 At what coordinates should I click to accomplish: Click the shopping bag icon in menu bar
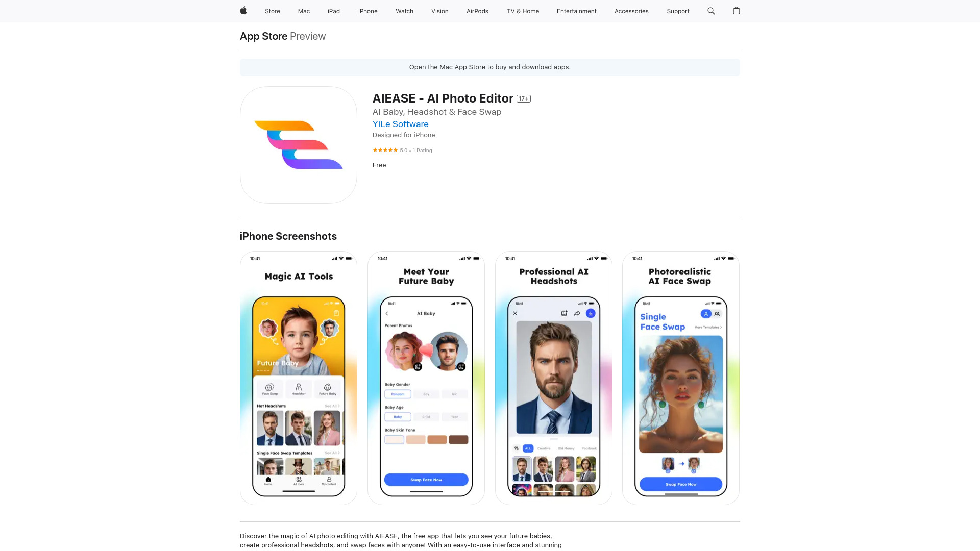pos(737,11)
